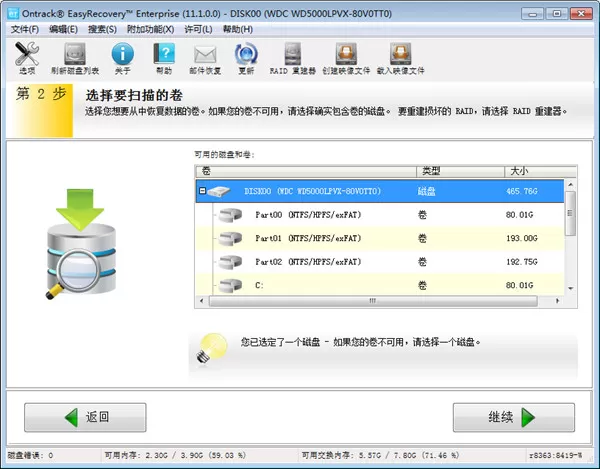Screen dimensions: 600x469
Task: Maximize the EasyRecovery window
Action: pos(556,14)
